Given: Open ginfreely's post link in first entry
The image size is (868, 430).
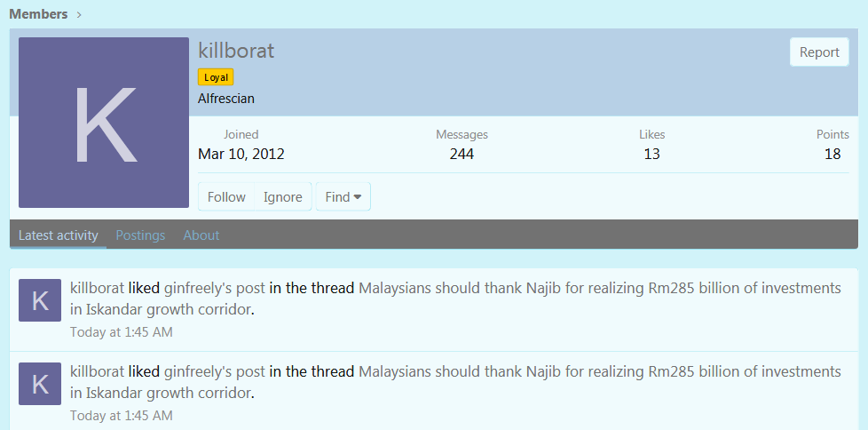Looking at the screenshot, I should (215, 288).
